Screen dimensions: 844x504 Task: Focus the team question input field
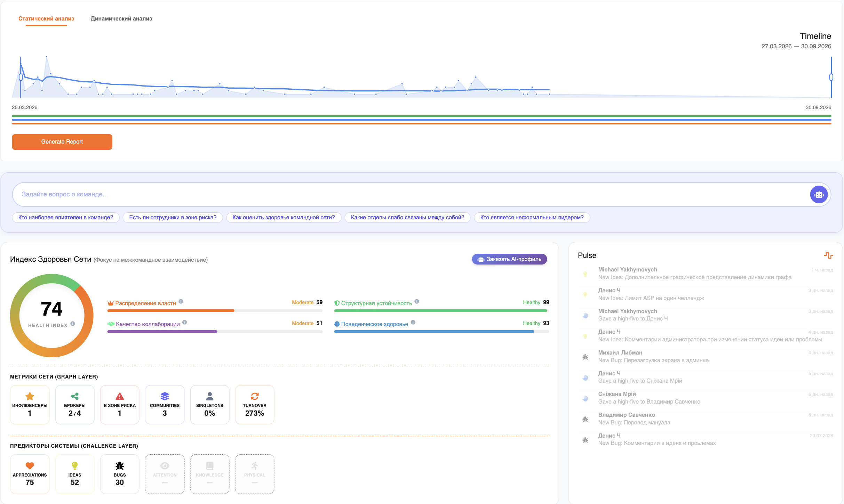click(411, 194)
